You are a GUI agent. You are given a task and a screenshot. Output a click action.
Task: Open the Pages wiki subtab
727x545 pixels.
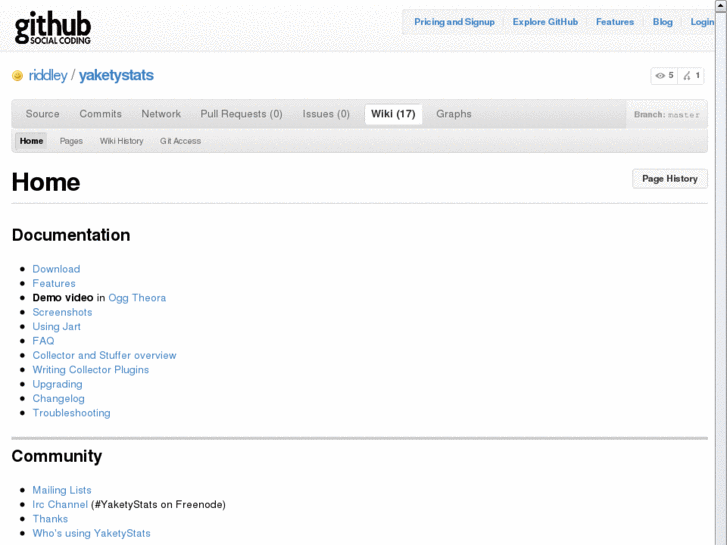[71, 141]
